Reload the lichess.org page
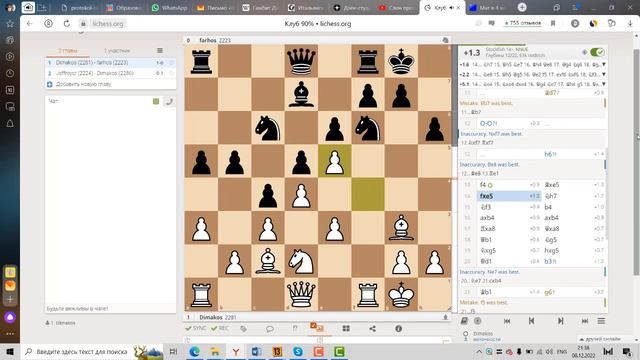 tap(67, 24)
